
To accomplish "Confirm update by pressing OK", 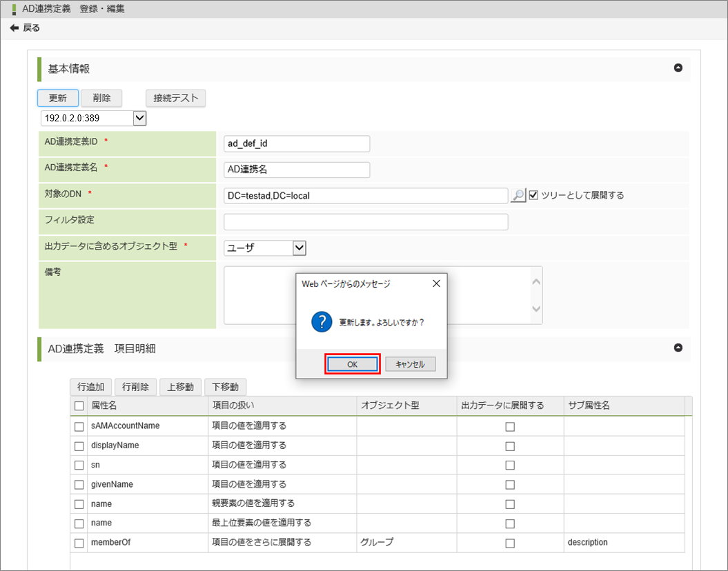I will 352,365.
